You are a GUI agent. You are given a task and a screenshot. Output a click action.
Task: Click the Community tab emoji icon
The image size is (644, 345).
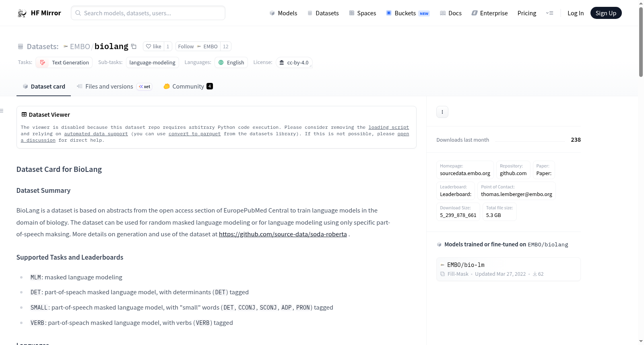coord(167,87)
